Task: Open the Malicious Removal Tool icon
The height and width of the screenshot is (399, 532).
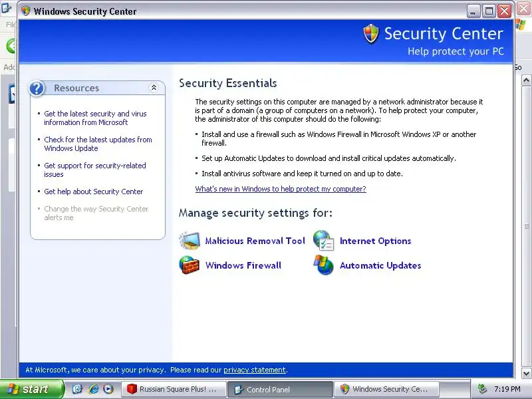Action: coord(190,241)
